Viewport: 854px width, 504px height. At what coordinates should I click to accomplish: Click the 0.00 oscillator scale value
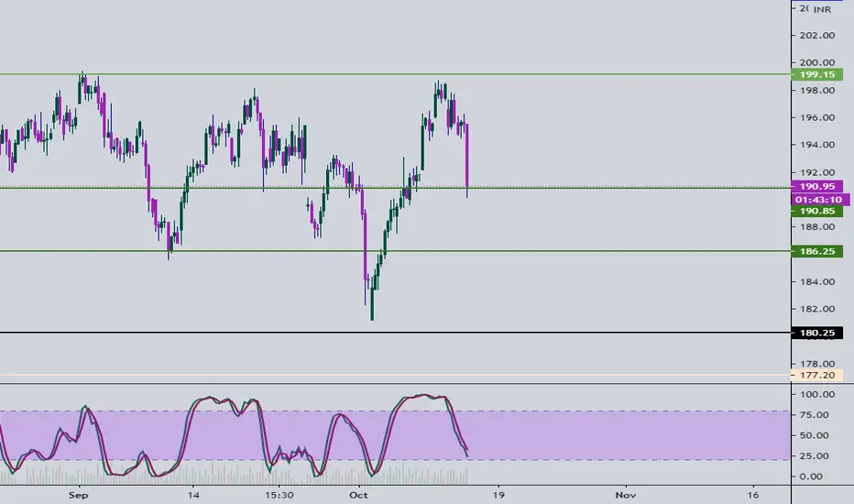coord(811,477)
